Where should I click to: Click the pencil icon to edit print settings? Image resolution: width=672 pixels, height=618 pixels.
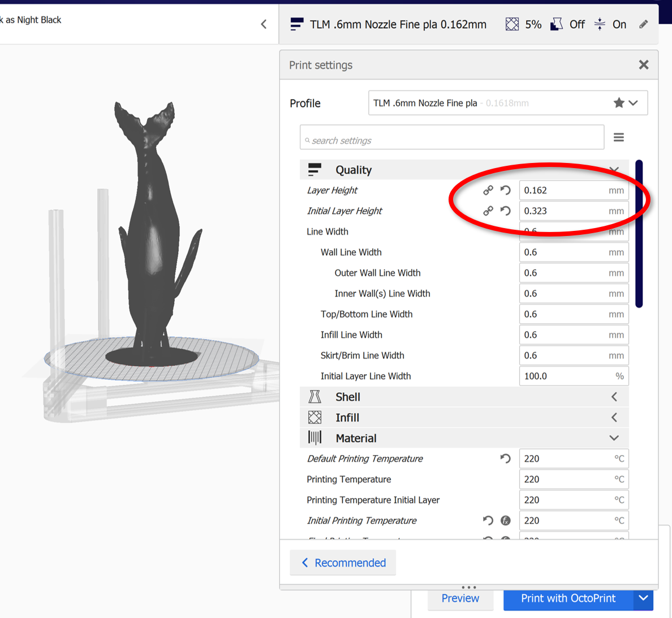pyautogui.click(x=643, y=24)
